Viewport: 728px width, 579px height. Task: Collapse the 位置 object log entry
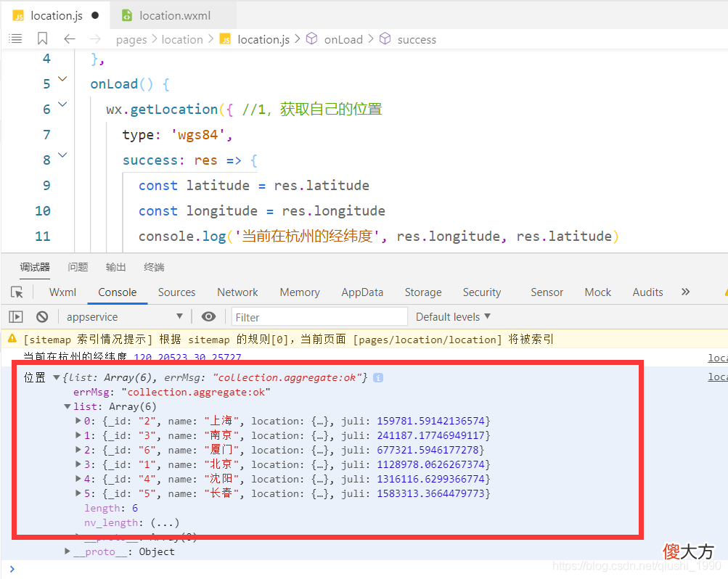click(x=57, y=377)
